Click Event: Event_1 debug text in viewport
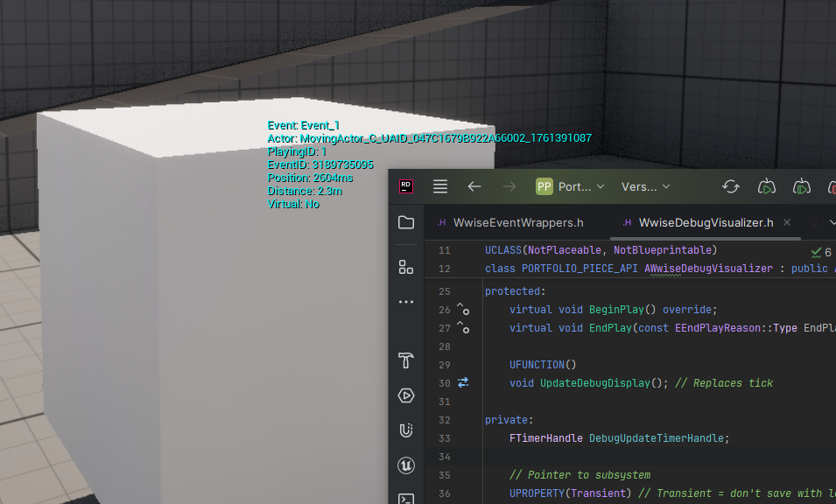The height and width of the screenshot is (504, 836). point(304,126)
